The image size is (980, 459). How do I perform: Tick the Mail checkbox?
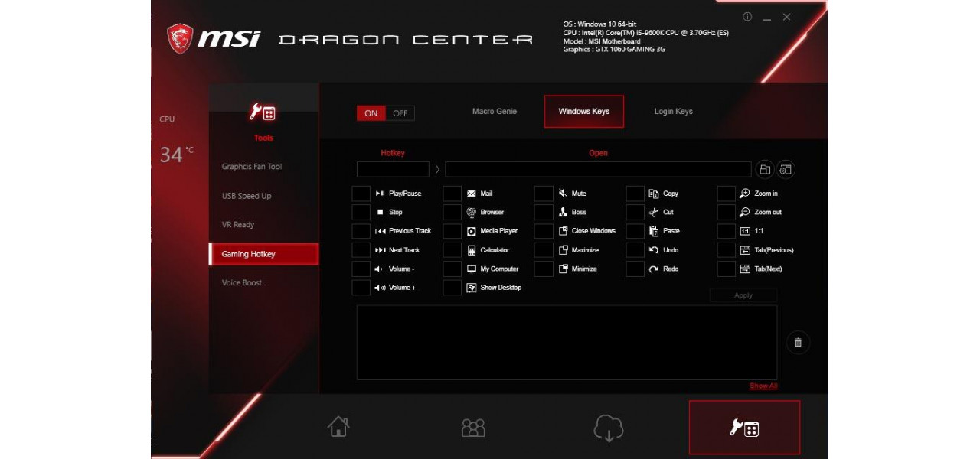point(452,194)
